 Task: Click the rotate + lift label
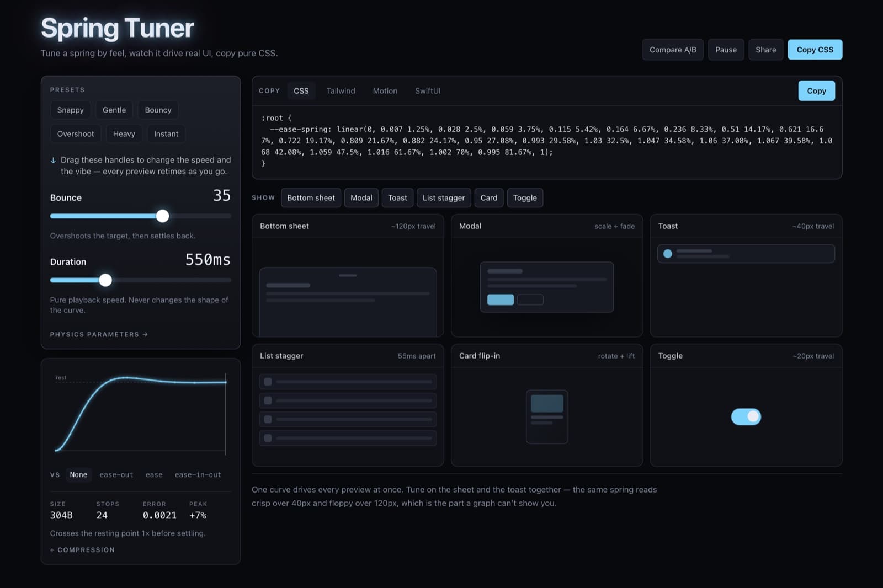pos(616,356)
